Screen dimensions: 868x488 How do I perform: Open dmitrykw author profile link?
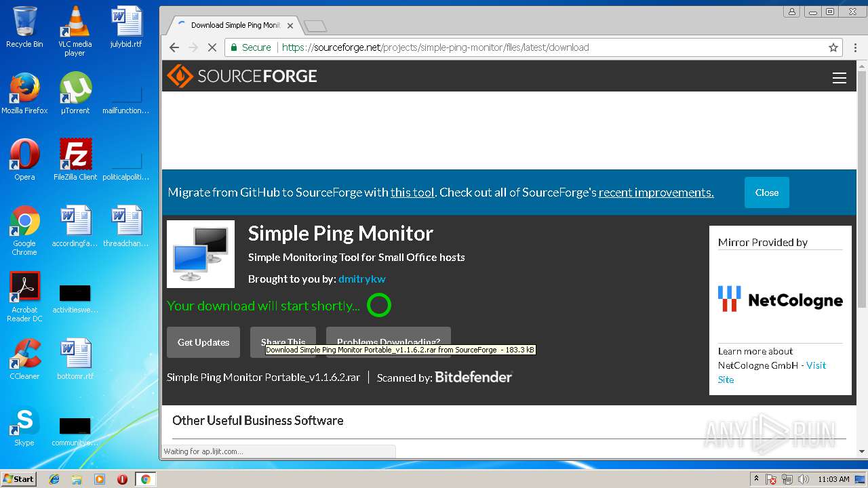362,279
